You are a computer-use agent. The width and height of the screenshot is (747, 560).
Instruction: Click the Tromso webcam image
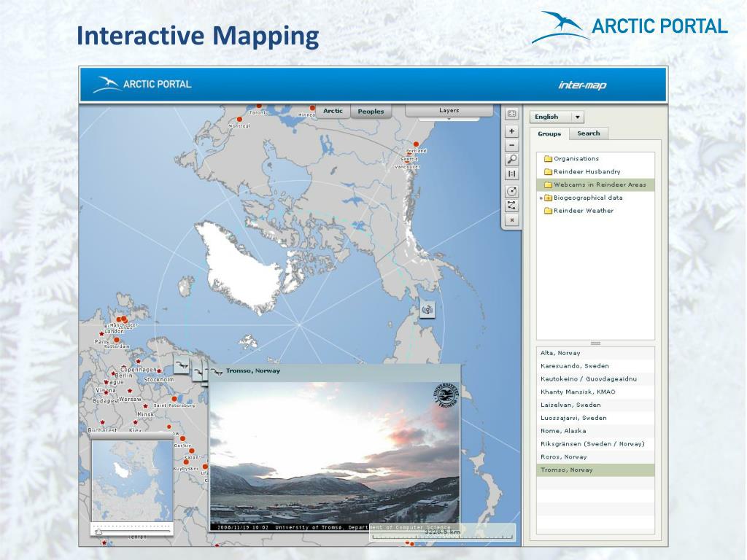pos(334,456)
